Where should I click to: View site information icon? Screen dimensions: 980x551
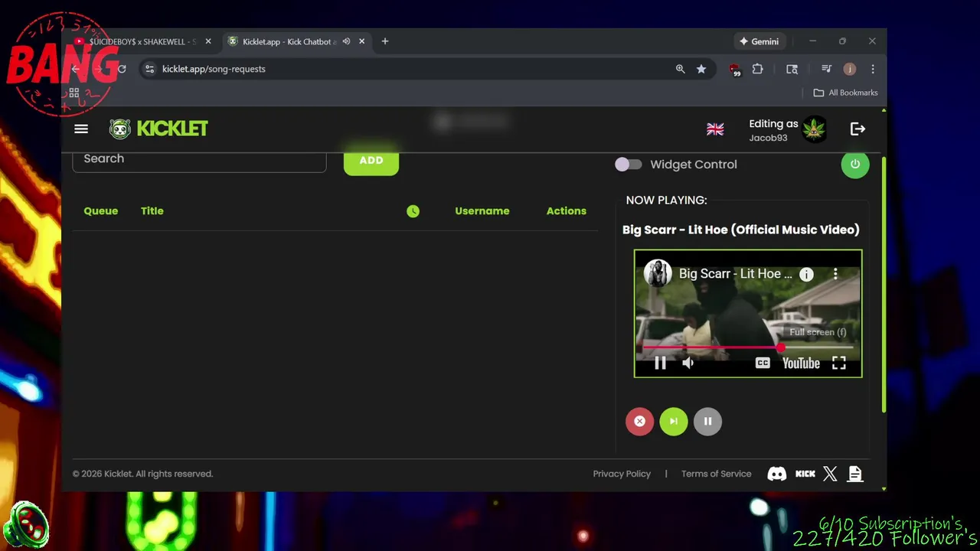pos(150,69)
